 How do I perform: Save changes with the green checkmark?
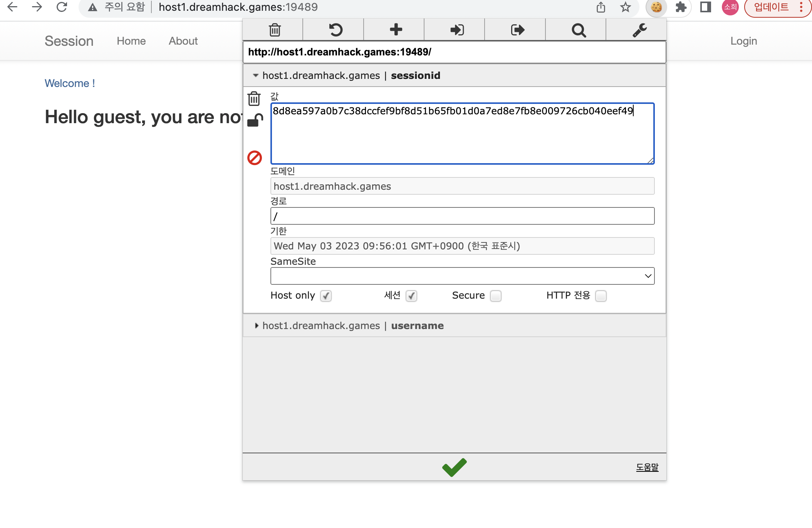click(x=454, y=467)
